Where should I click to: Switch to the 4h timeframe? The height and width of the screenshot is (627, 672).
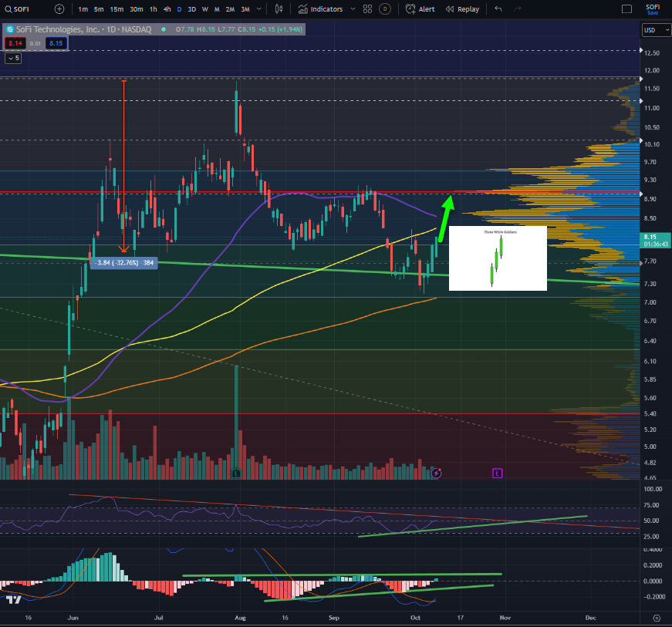[x=167, y=9]
